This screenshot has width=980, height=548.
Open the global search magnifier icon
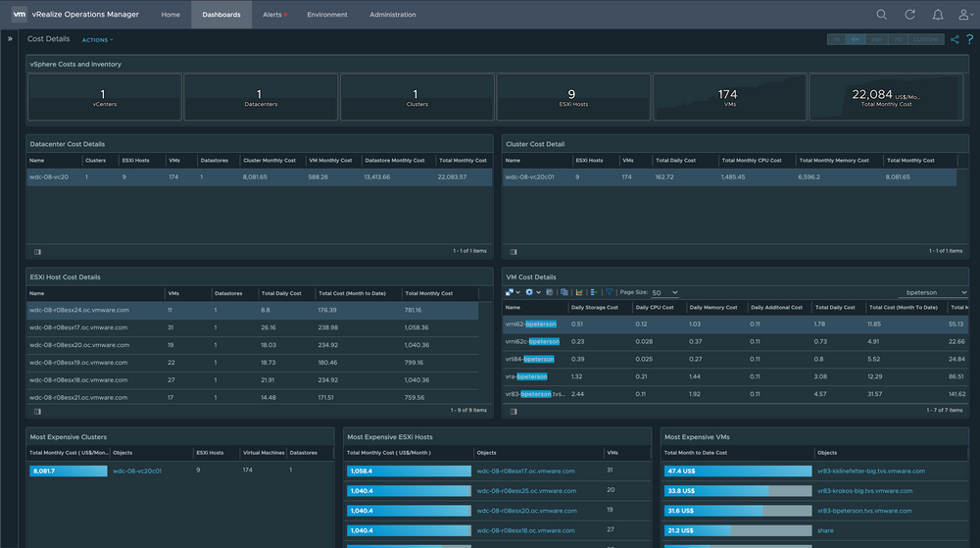tap(882, 15)
